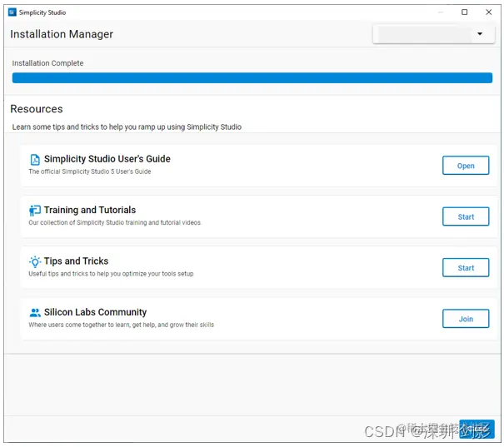The width and height of the screenshot is (504, 447).
Task: Click 'Useful tips and tricks to help you optimize' text
Action: (x=111, y=274)
